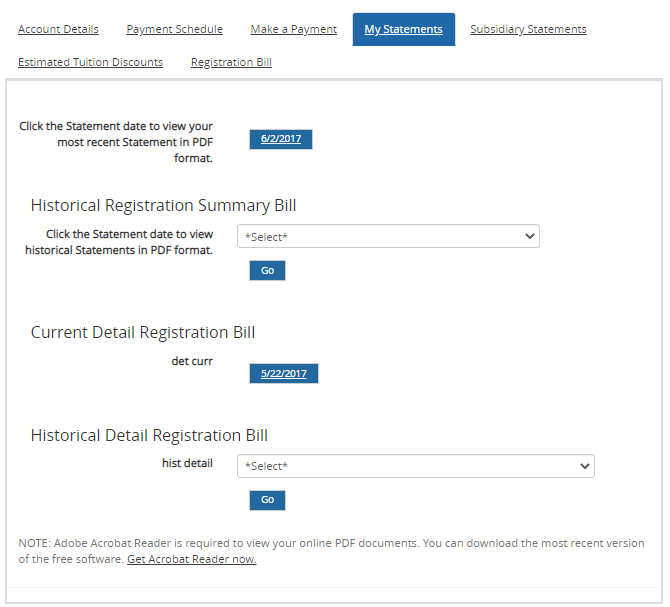
Task: Click the "det curr" label text
Action: point(192,361)
